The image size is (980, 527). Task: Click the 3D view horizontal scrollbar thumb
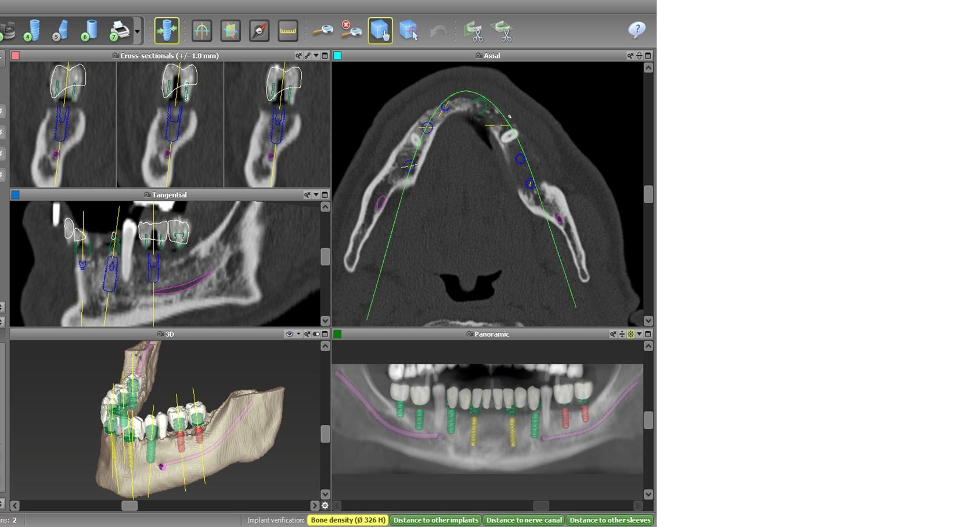(129, 506)
